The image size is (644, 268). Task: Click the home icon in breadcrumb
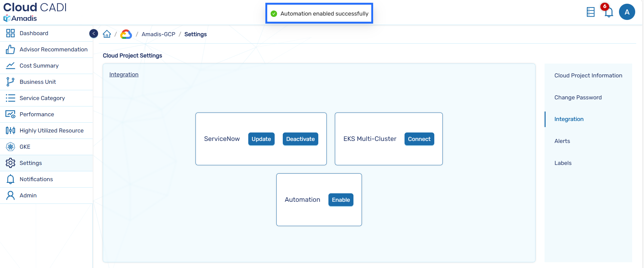click(107, 34)
